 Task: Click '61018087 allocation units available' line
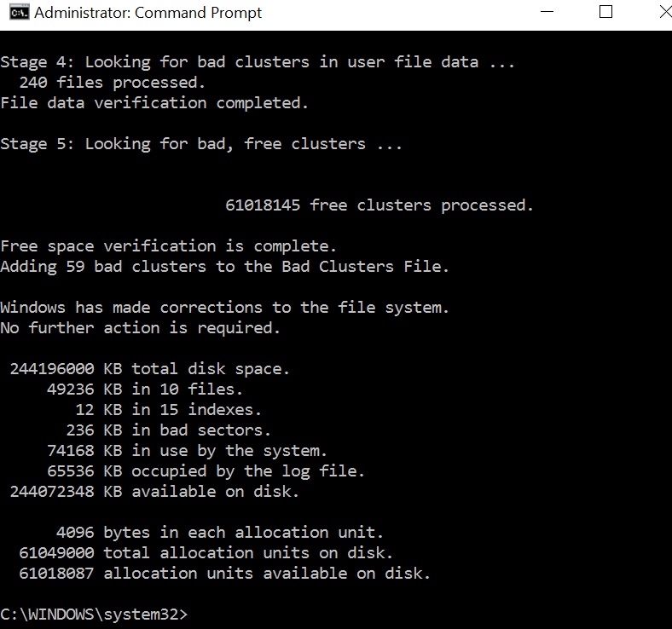click(224, 574)
